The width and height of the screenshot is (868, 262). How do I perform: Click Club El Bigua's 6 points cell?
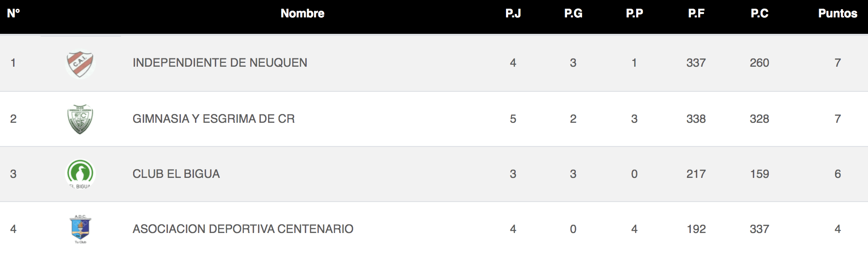coord(838,174)
